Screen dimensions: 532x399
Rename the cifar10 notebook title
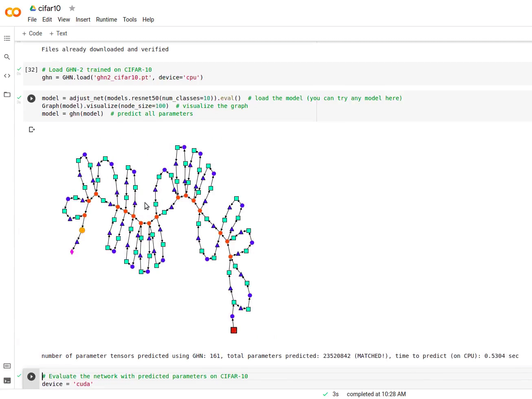tap(50, 8)
